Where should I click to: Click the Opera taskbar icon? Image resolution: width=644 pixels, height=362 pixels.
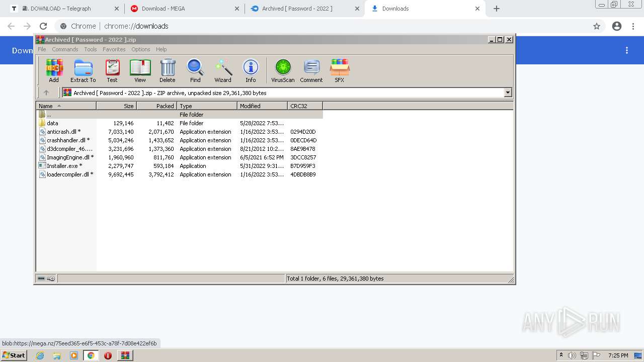(108, 355)
